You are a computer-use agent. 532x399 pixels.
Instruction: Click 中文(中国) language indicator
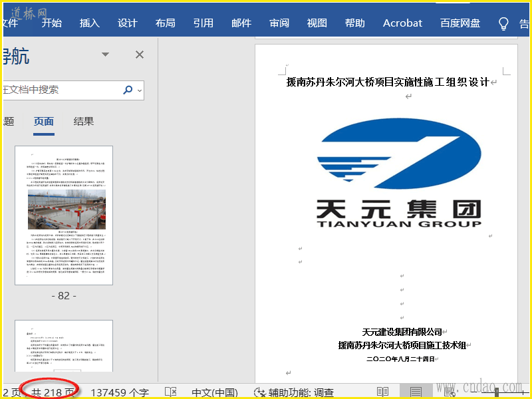[215, 392]
